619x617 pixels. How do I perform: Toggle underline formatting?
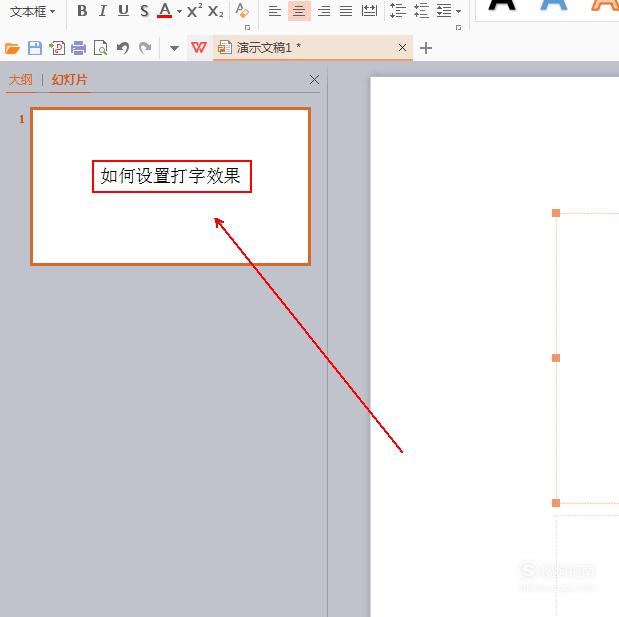point(124,11)
